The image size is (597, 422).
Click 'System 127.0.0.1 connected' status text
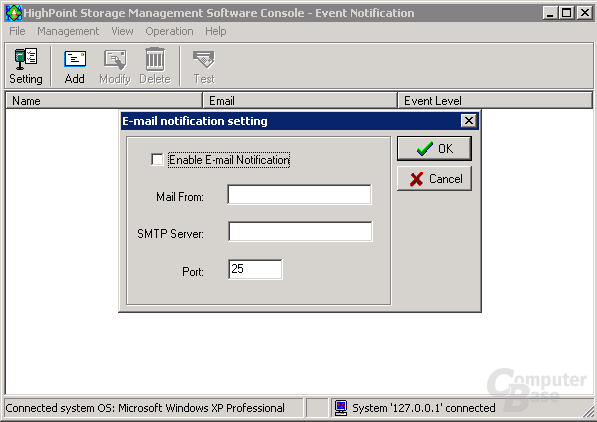(x=423, y=408)
